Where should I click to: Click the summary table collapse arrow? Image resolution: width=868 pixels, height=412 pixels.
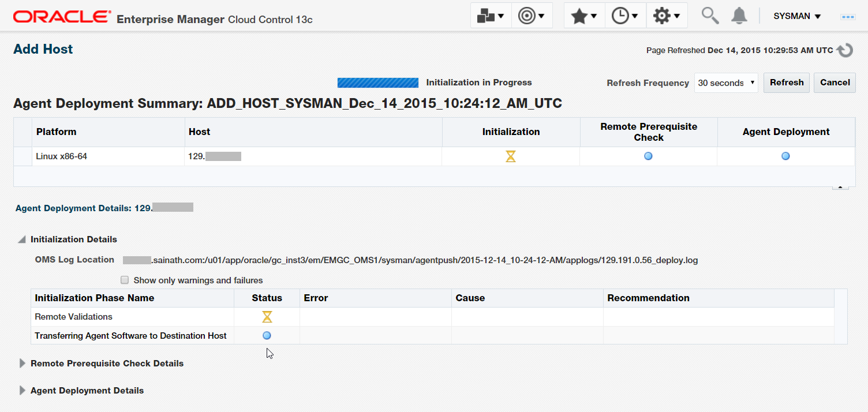point(840,188)
